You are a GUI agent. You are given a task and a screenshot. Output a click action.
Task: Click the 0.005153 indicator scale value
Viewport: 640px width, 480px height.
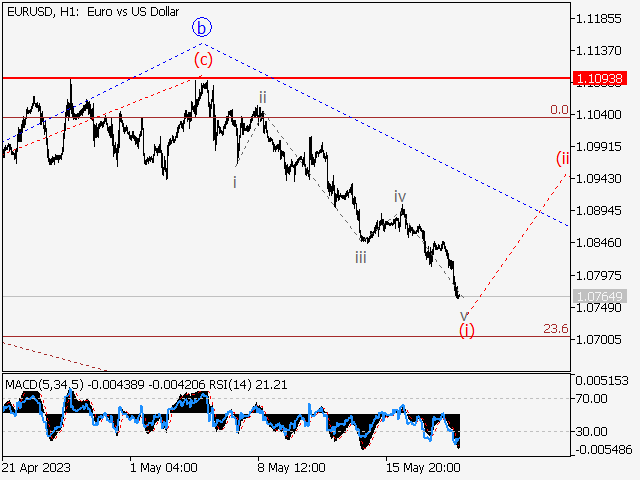pos(602,381)
